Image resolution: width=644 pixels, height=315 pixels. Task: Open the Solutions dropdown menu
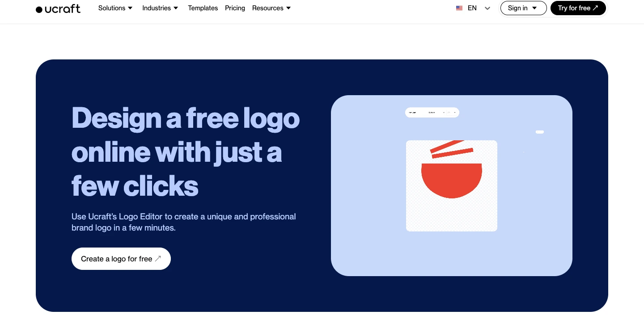115,8
